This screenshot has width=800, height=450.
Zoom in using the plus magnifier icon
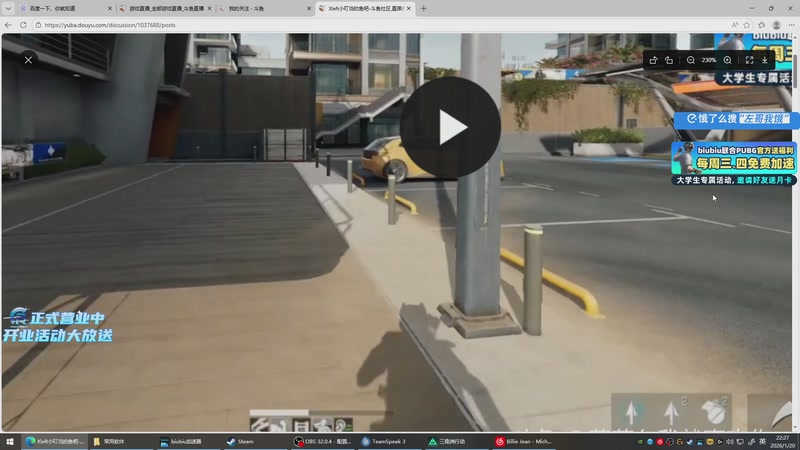(728, 60)
